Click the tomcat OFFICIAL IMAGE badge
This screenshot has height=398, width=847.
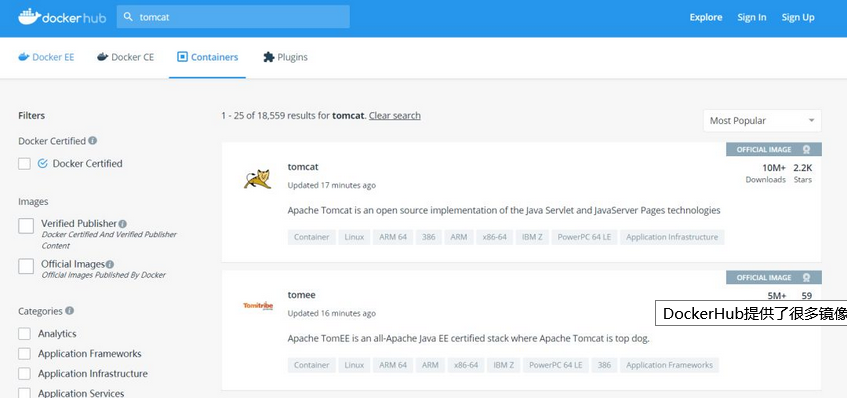774,150
